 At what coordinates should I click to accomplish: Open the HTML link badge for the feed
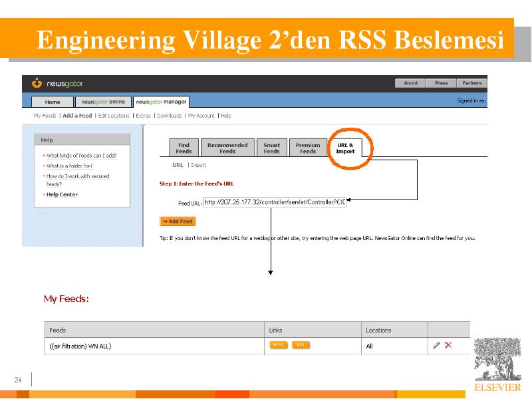point(279,345)
